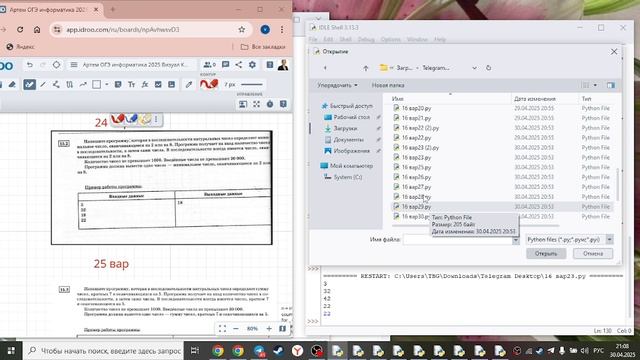Open the Windows Start menu
This screenshot has width=640, height=360.
click(x=11, y=351)
